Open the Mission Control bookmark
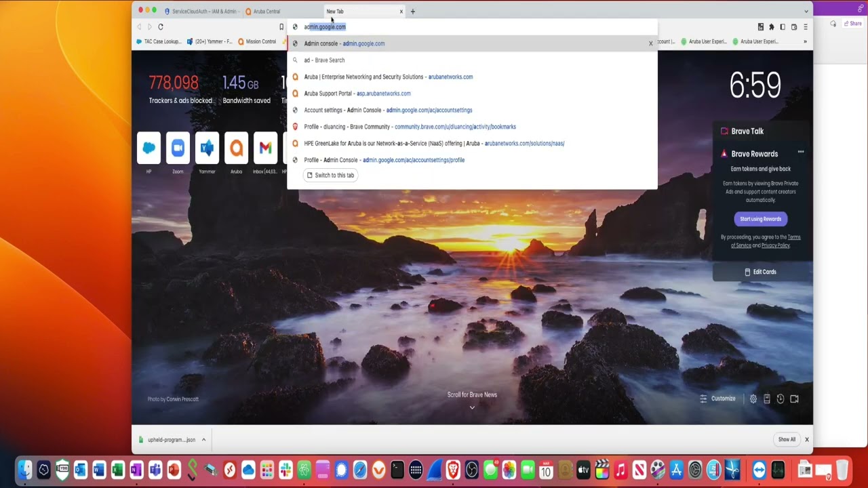Screen dimensions: 868x488 coord(257,42)
